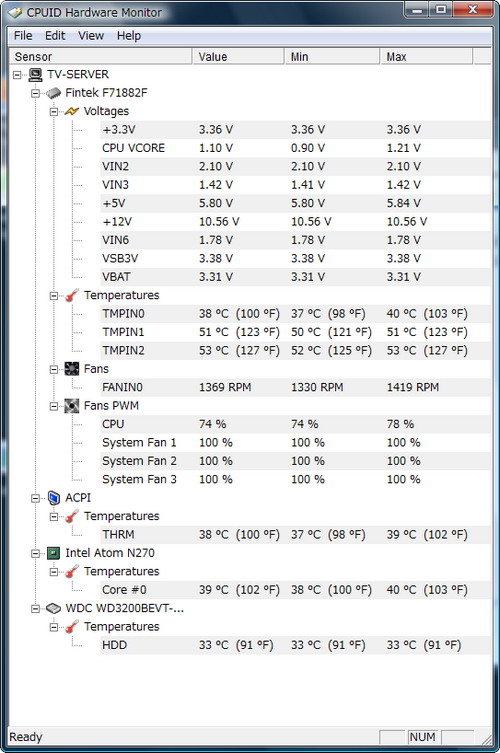Select the Fintek F71882F chip icon

pyautogui.click(x=53, y=93)
